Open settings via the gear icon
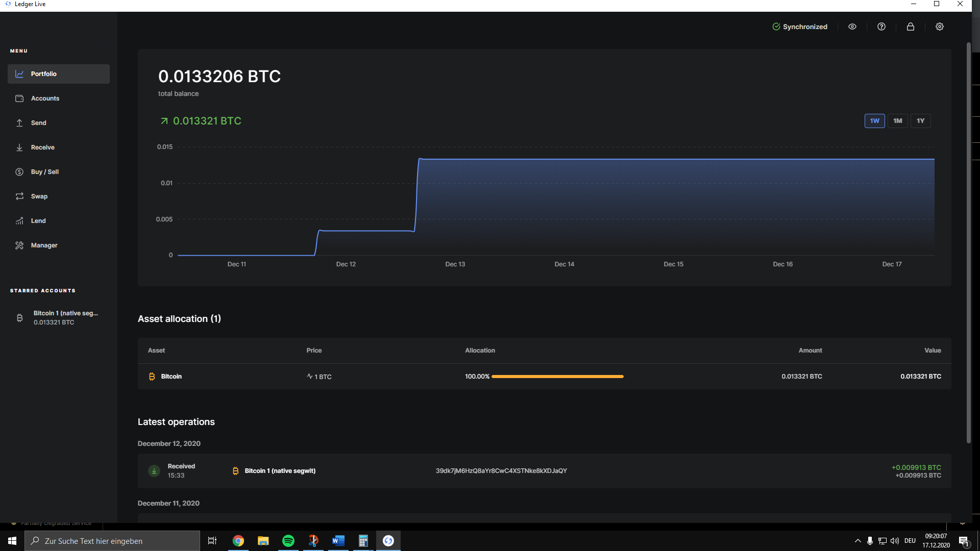980x551 pixels. click(940, 27)
